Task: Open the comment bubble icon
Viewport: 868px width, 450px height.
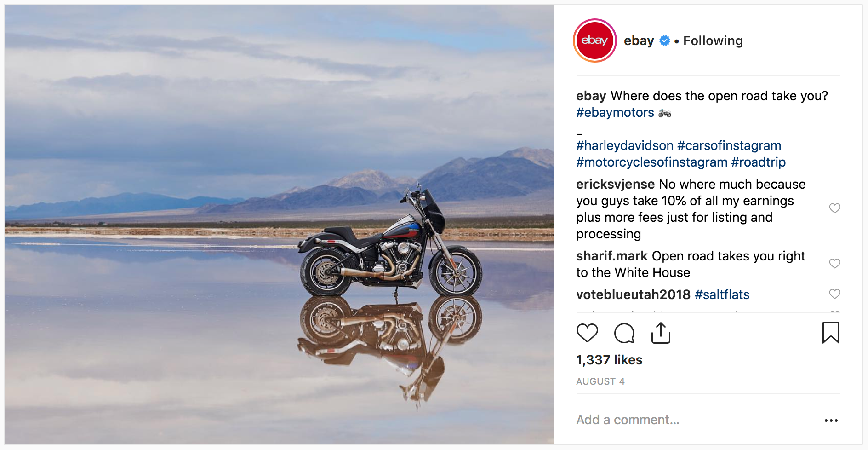Action: click(x=624, y=333)
